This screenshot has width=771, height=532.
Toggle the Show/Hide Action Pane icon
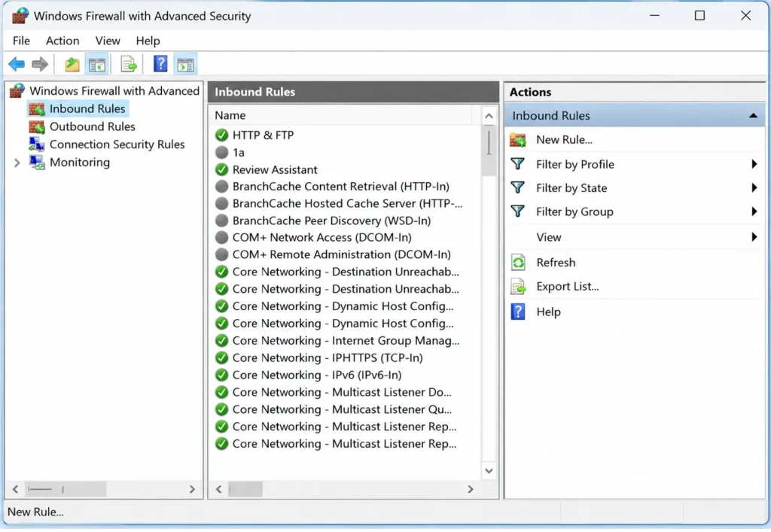185,65
